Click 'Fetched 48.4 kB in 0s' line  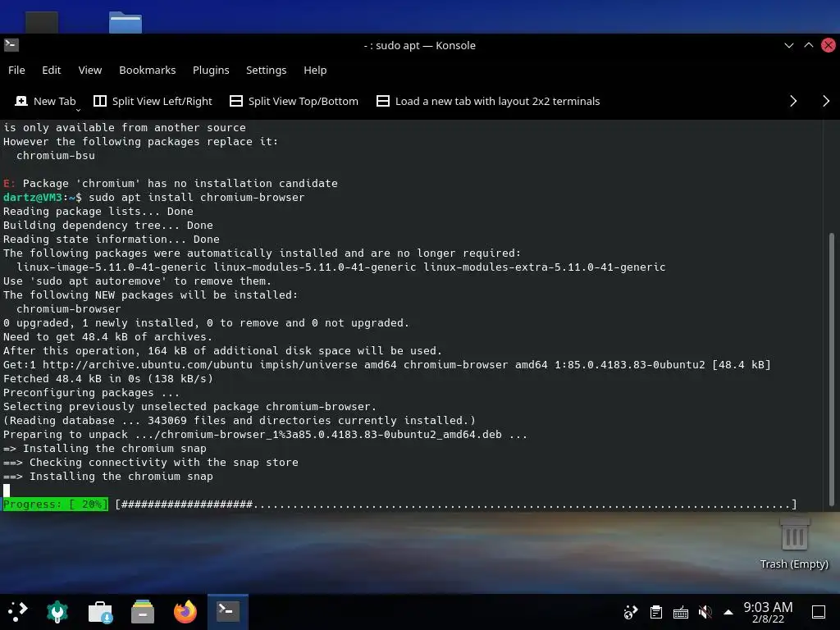click(108, 379)
